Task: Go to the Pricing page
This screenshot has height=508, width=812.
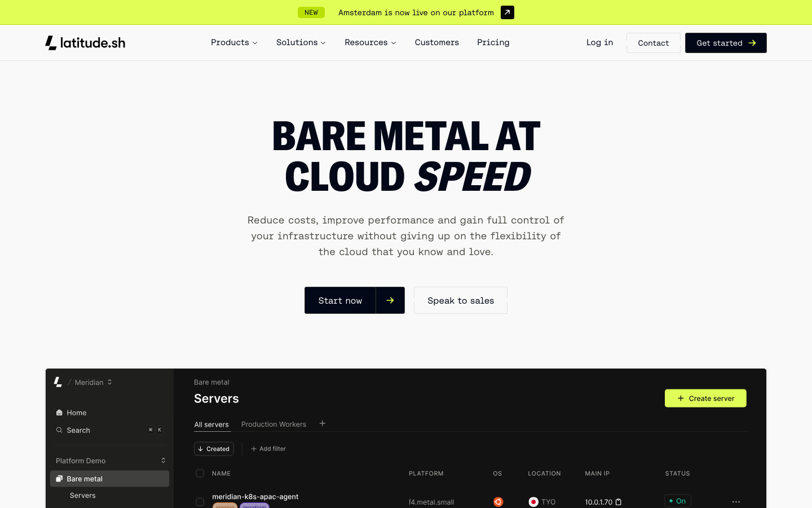Action: (x=493, y=42)
